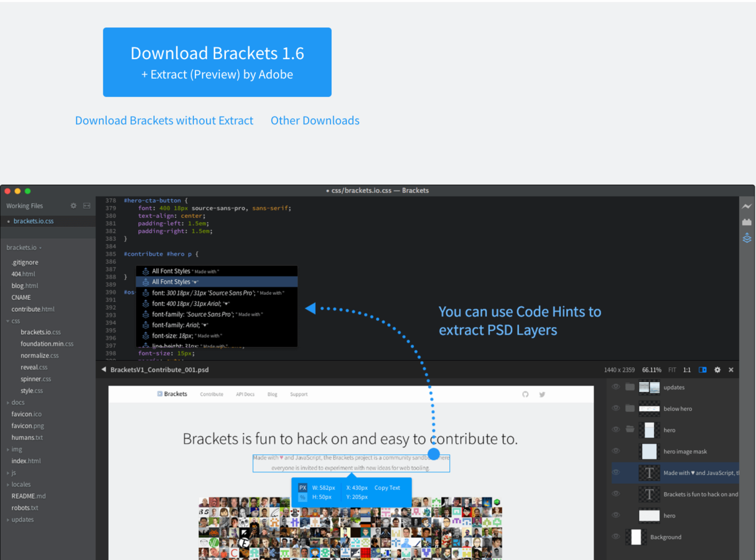Close the PSD Extract panel
The width and height of the screenshot is (756, 560).
731,370
